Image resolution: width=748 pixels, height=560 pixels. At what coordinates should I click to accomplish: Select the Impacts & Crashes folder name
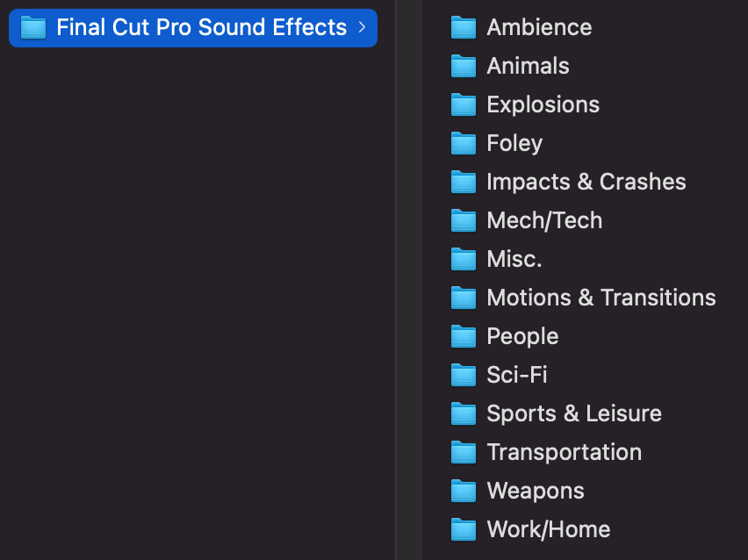(586, 183)
